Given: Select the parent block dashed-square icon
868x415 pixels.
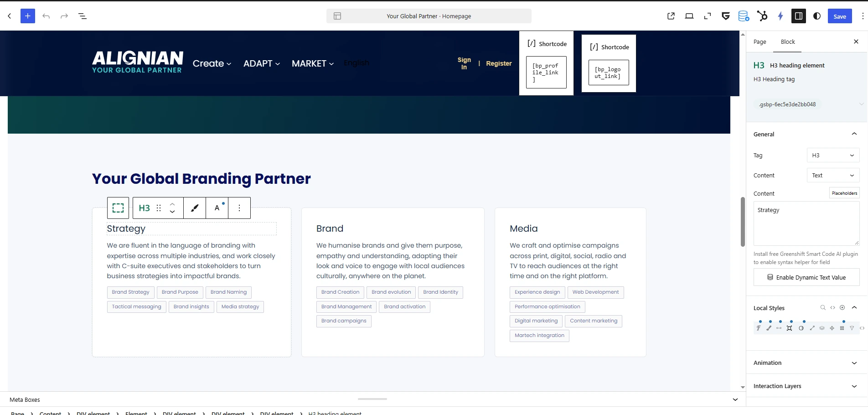Looking at the screenshot, I should (118, 208).
